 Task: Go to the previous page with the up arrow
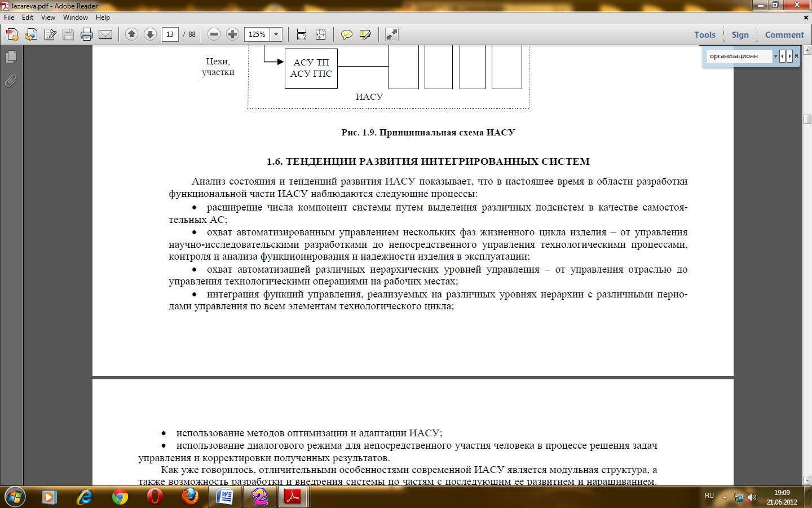131,34
